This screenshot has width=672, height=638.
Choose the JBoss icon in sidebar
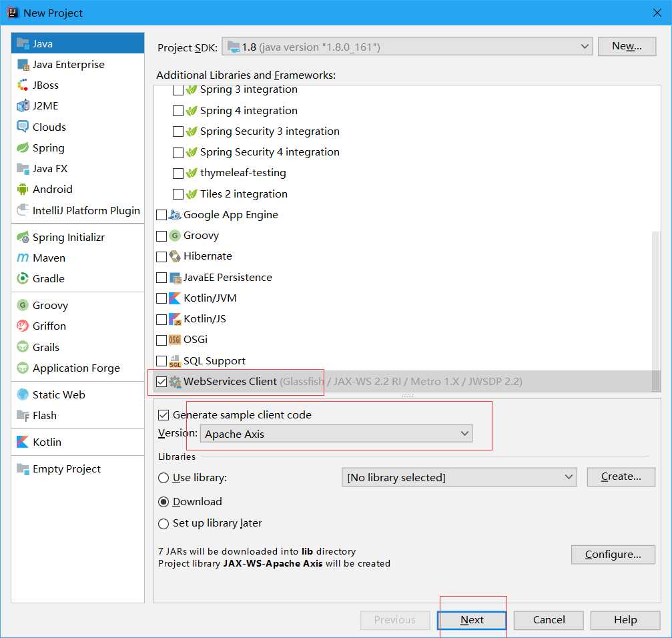[x=23, y=85]
